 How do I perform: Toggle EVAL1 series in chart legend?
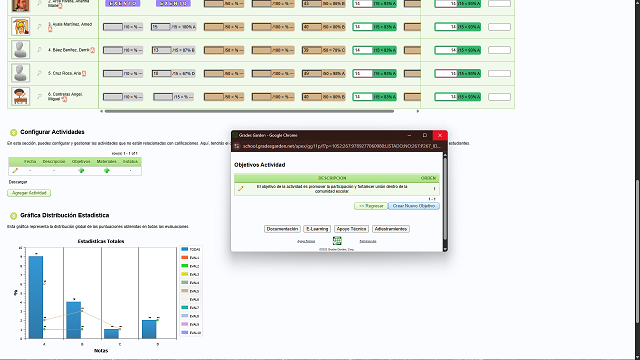click(191, 258)
